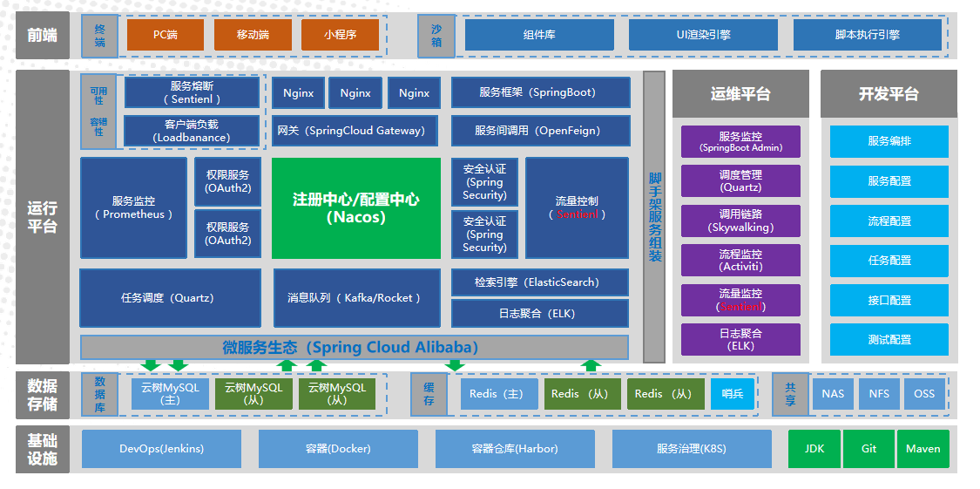
Task: Select the 任务调度 (Quartz) box
Action: [170, 298]
